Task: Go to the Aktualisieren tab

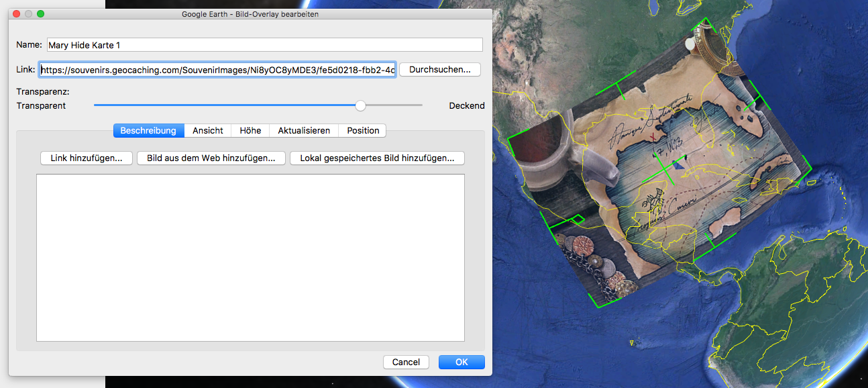Action: (x=304, y=130)
